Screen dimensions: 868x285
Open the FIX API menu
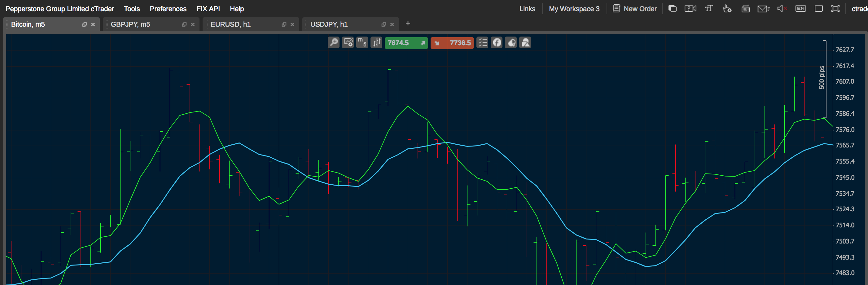click(x=208, y=9)
